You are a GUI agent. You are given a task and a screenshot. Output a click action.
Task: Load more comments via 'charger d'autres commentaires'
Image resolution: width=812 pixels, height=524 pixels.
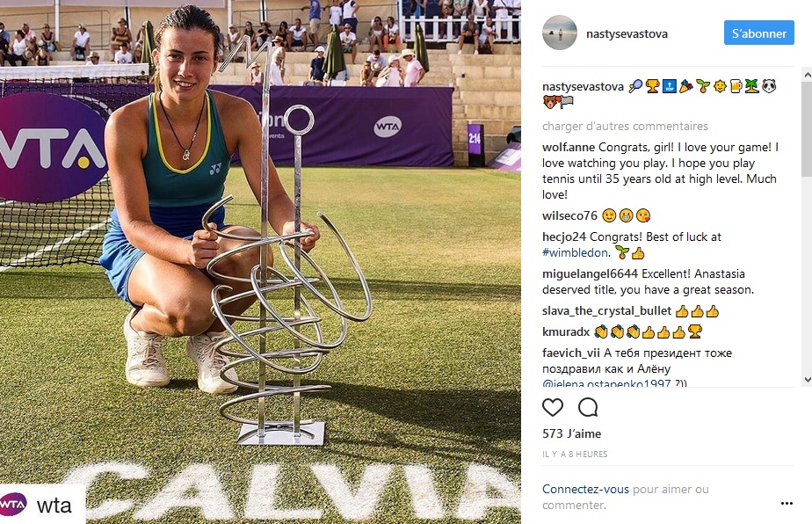[625, 126]
